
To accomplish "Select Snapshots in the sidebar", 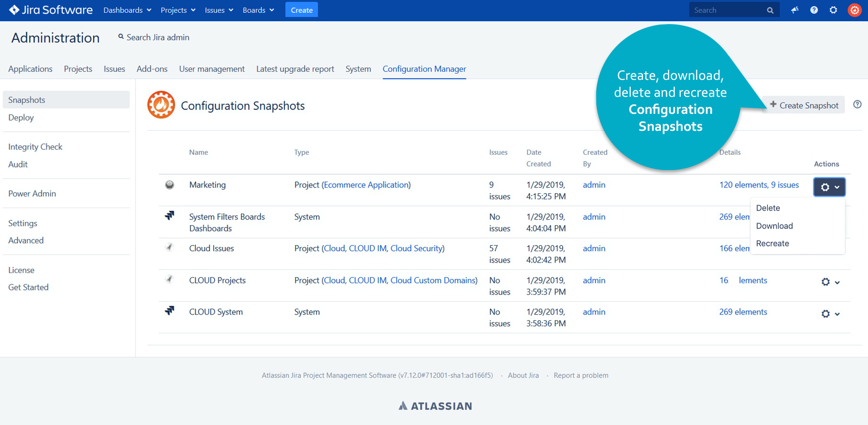I will click(66, 100).
